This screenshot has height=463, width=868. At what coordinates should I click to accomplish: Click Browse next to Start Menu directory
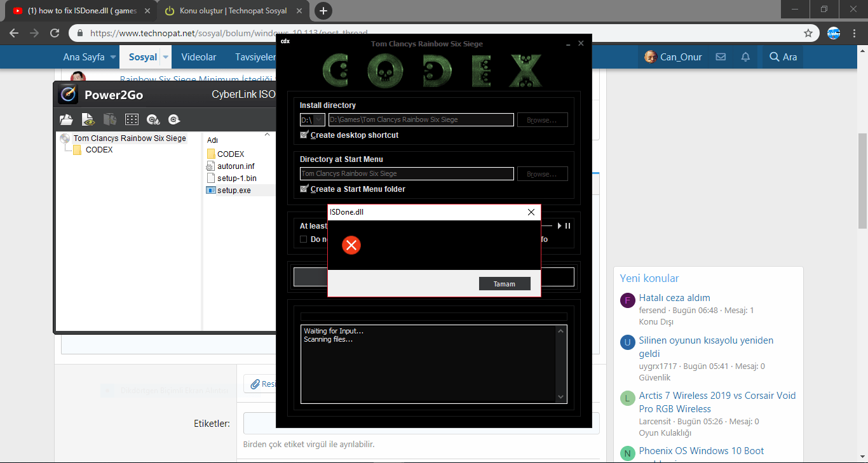point(542,174)
